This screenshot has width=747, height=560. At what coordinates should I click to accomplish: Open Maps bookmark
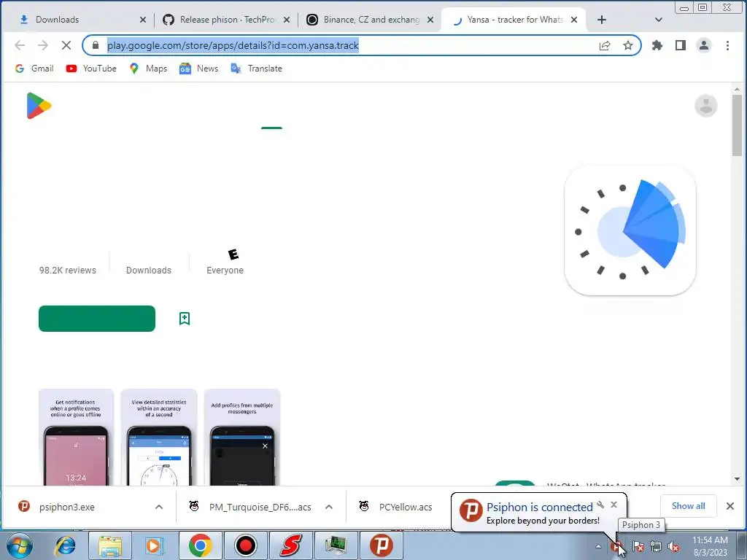point(148,69)
